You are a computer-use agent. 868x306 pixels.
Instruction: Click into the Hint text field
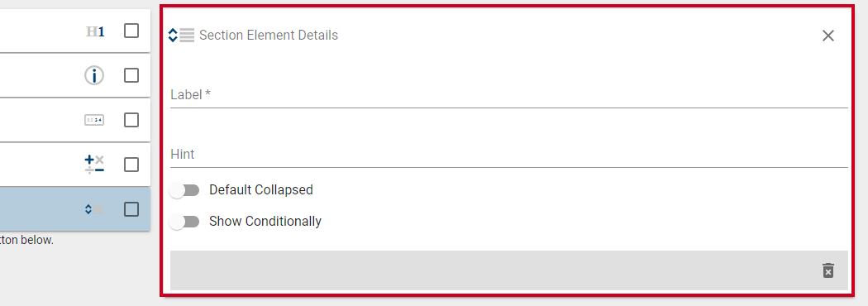pos(508,154)
